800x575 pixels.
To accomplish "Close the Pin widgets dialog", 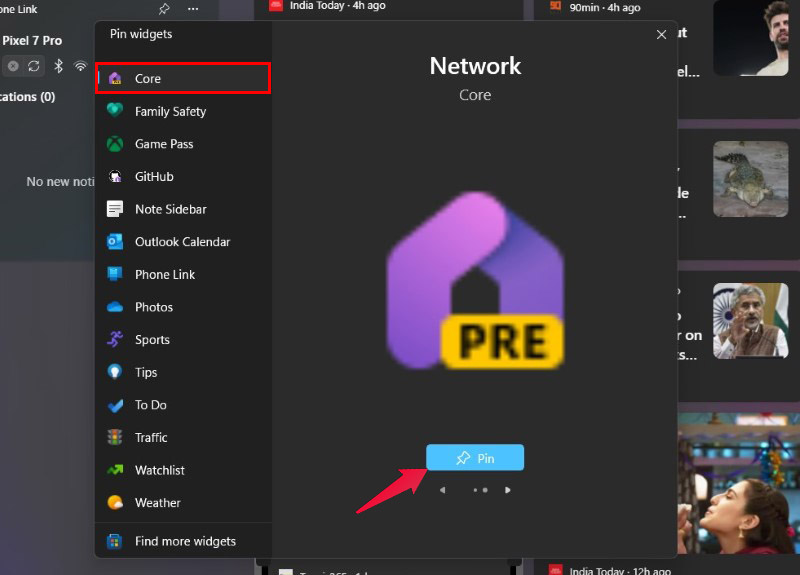I will tap(661, 34).
